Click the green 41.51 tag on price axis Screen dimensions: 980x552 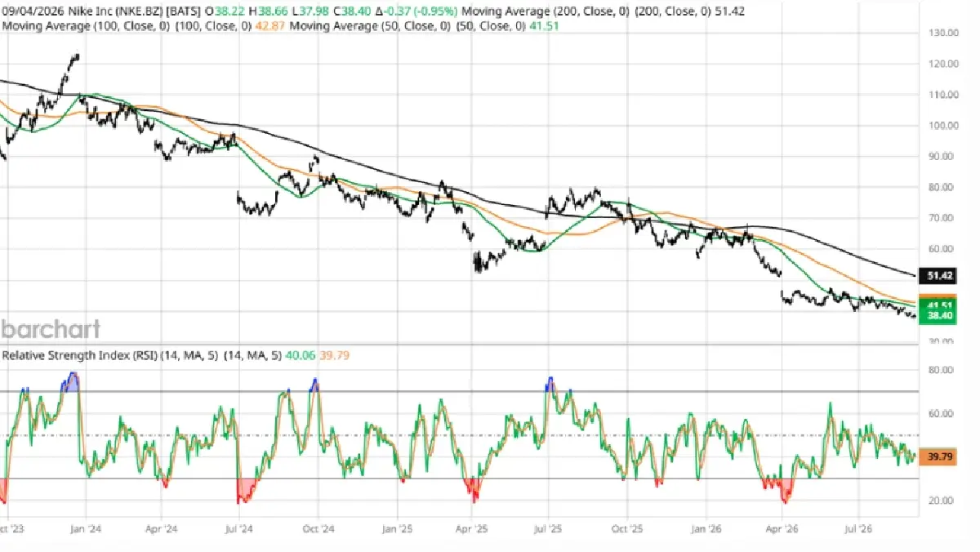(x=937, y=302)
